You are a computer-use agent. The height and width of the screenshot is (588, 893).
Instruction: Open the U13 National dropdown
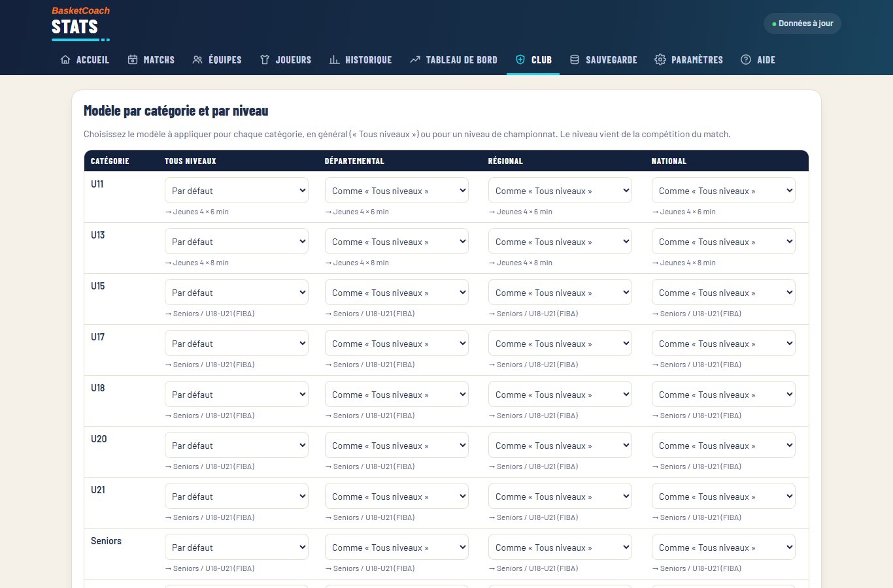[x=724, y=242]
